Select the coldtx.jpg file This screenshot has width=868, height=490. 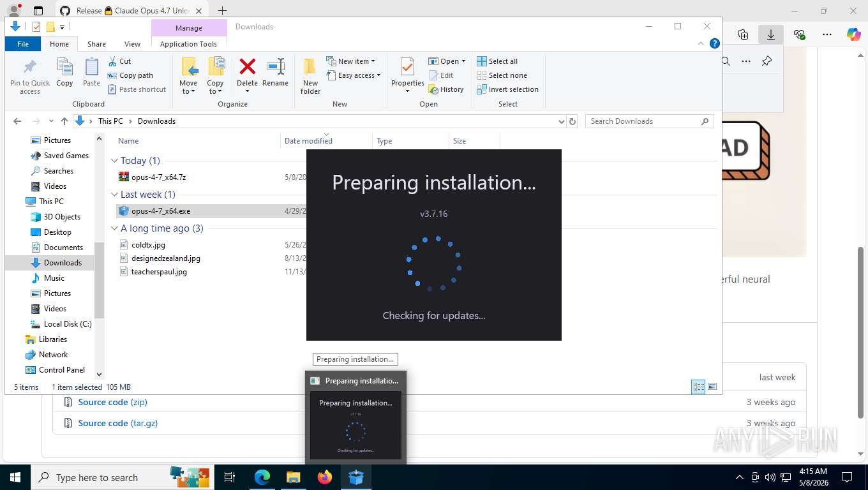[x=148, y=245]
